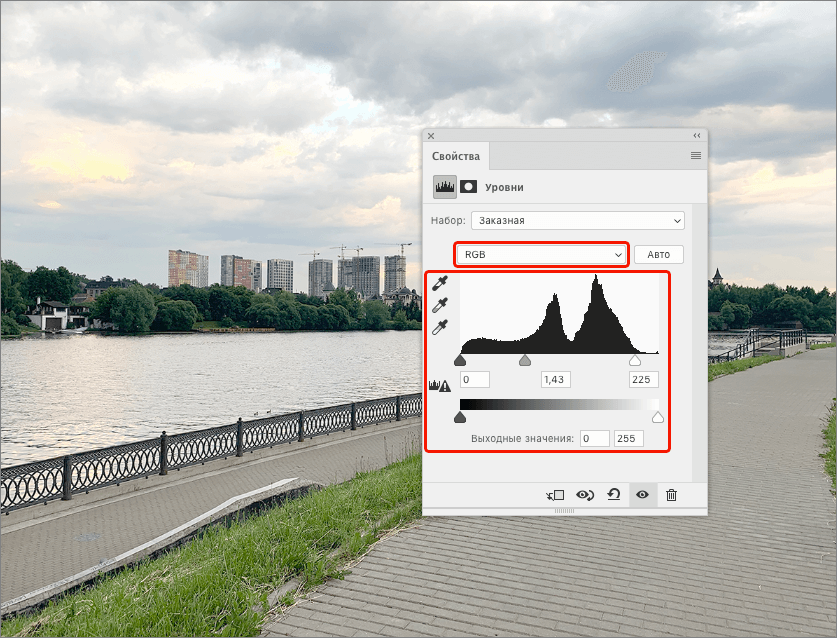Image resolution: width=837 pixels, height=638 pixels.
Task: Open the Свойства panel options menu
Action: pos(696,156)
